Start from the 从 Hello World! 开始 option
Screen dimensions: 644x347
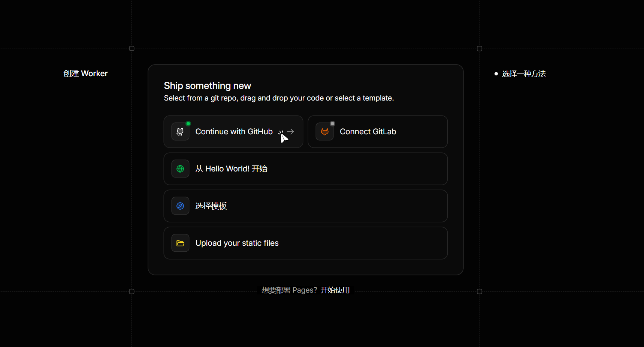(306, 169)
